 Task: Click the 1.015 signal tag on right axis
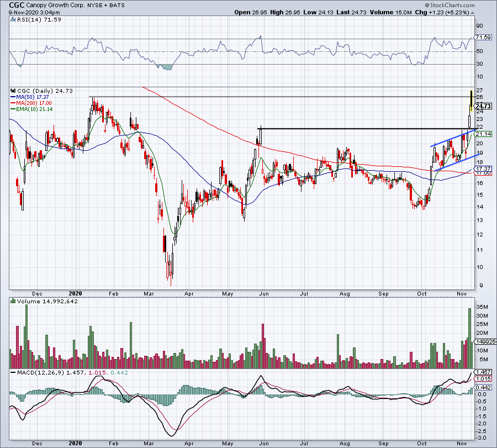(484, 379)
